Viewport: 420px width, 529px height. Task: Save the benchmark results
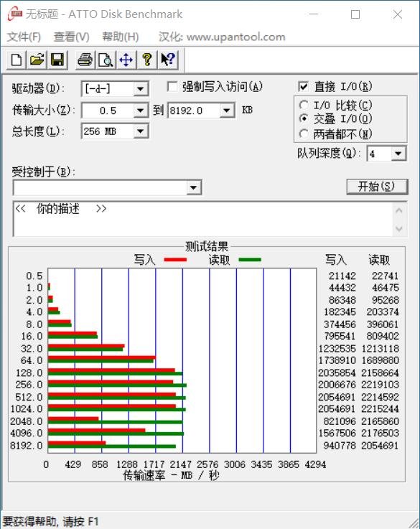(x=57, y=60)
